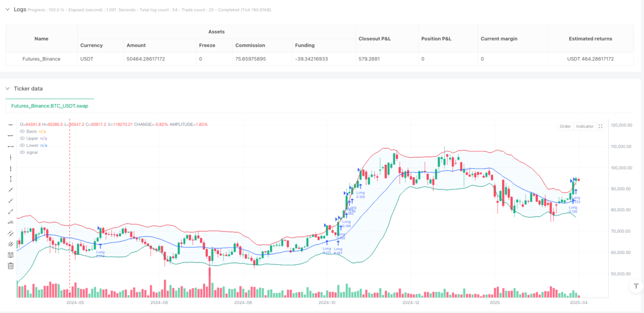The width and height of the screenshot is (644, 313).
Task: Select the parallel channel lines tool
Action: [x=10, y=234]
